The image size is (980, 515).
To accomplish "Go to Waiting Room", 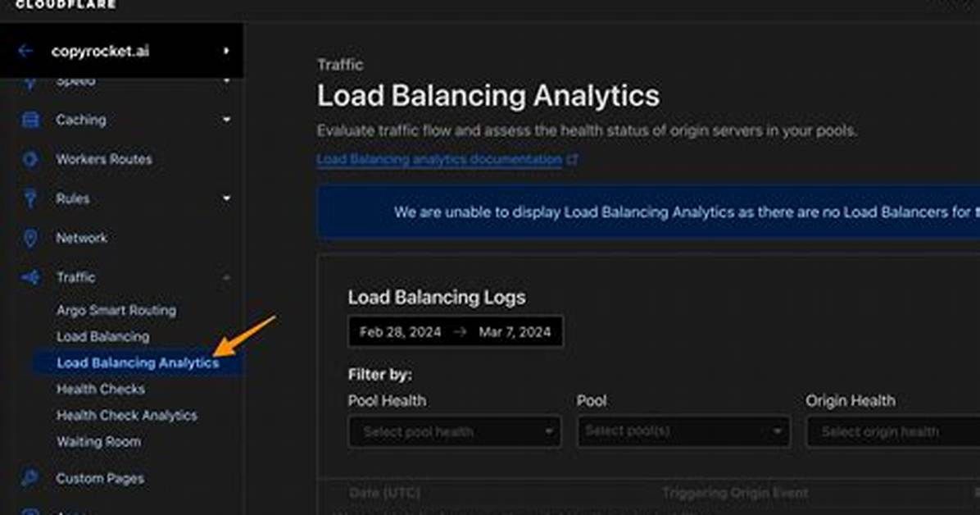I will pos(99,441).
